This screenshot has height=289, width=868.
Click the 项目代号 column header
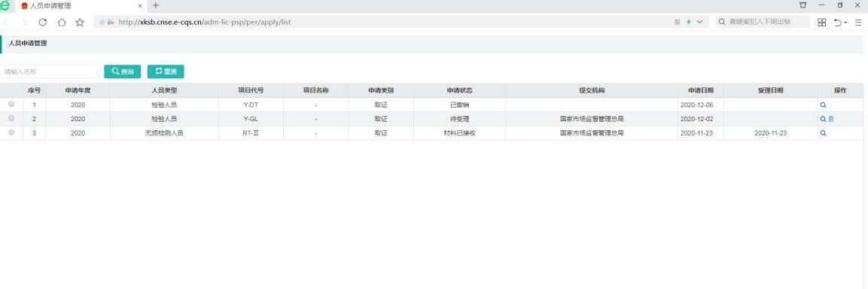[251, 90]
